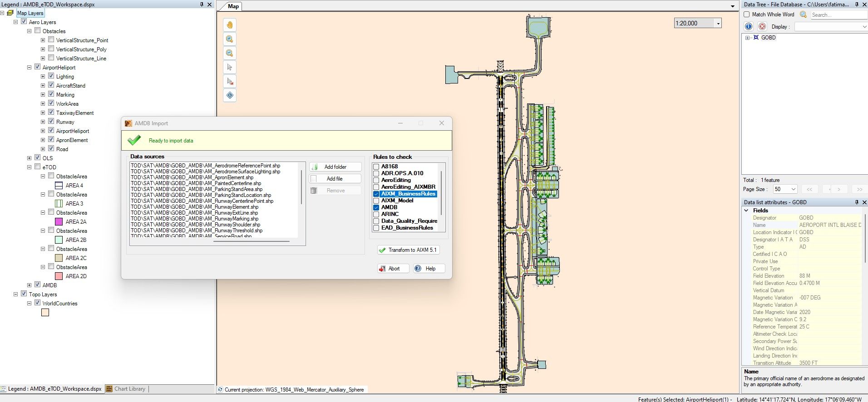This screenshot has width=868, height=402.
Task: Click the Help button
Action: tap(429, 269)
